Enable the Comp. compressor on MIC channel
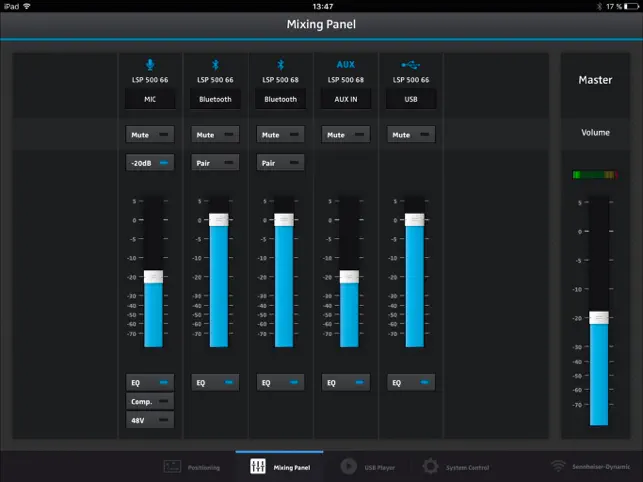This screenshot has height=482, width=643. [150, 402]
